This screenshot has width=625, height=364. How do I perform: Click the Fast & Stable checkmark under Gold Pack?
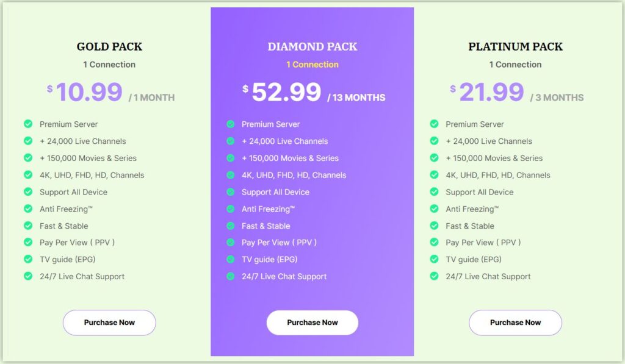pyautogui.click(x=28, y=226)
